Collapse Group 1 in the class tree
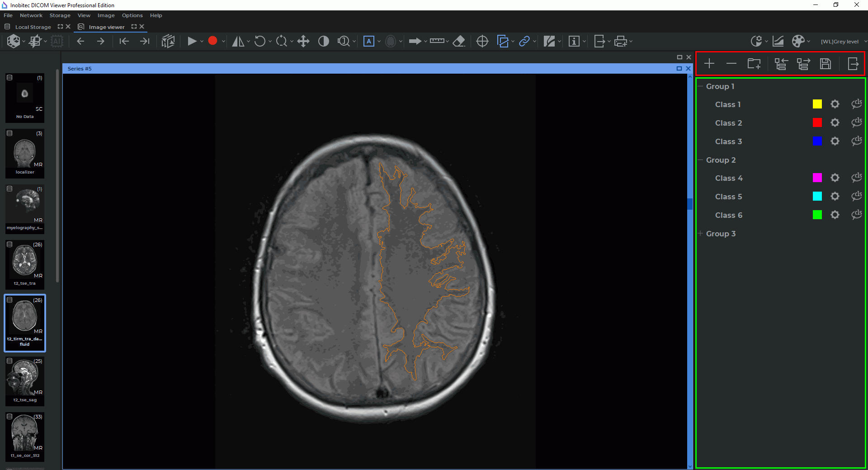Screen dimensions: 868x470 700,86
